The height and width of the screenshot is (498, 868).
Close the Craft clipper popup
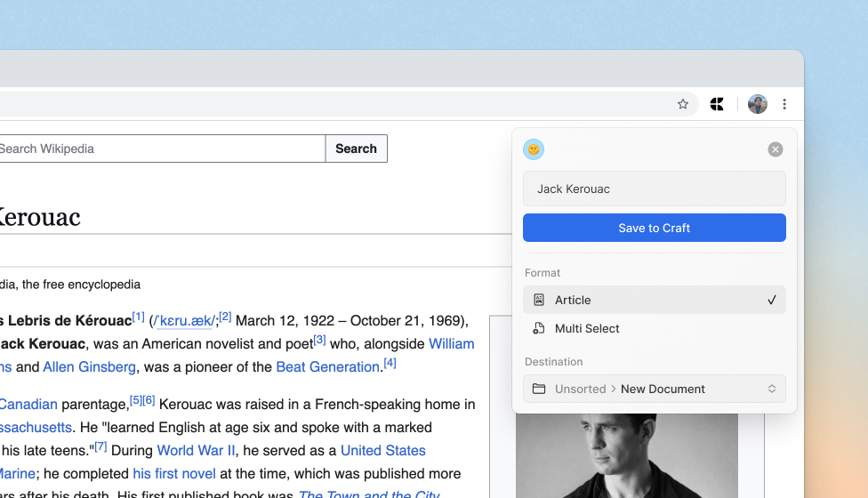(x=775, y=149)
